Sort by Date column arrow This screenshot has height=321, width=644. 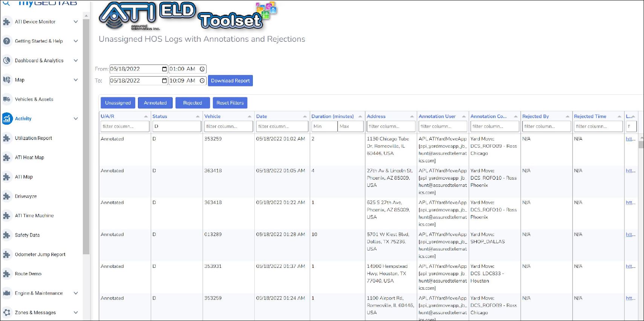point(305,117)
